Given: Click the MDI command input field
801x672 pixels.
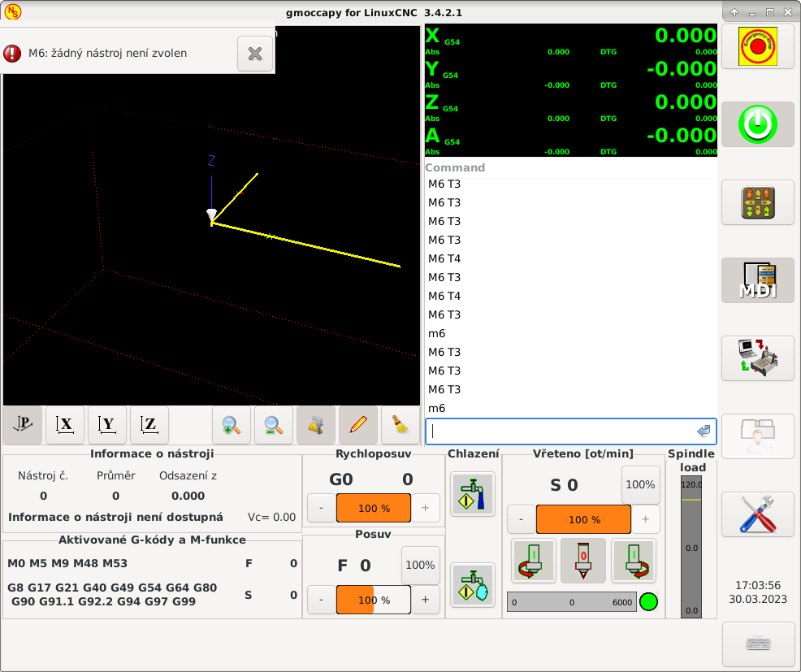Looking at the screenshot, I should click(561, 431).
